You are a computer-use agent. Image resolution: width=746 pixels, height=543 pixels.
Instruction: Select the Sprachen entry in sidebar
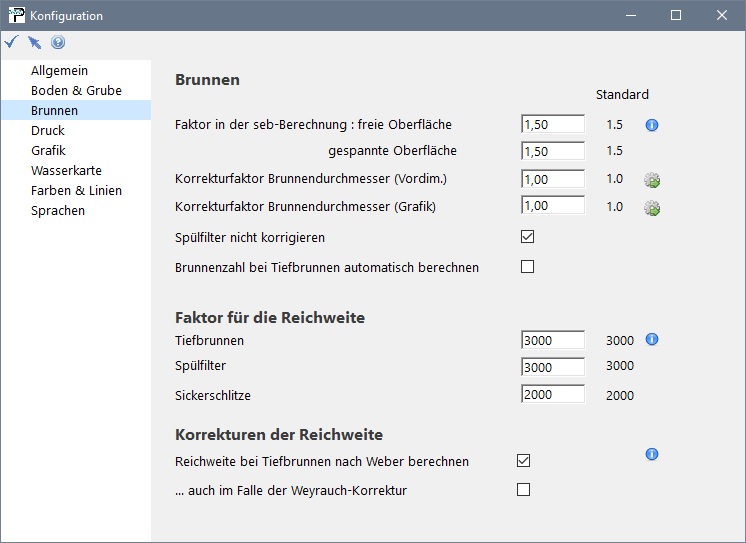coord(58,211)
